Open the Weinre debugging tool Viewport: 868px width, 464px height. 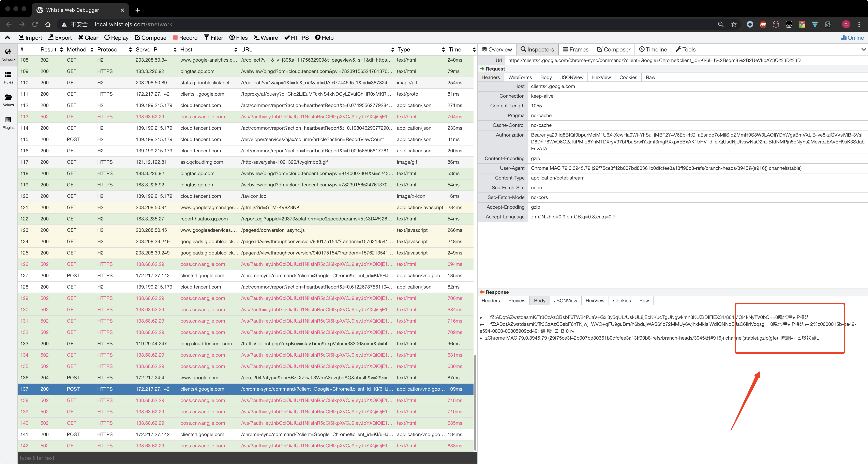(x=266, y=37)
